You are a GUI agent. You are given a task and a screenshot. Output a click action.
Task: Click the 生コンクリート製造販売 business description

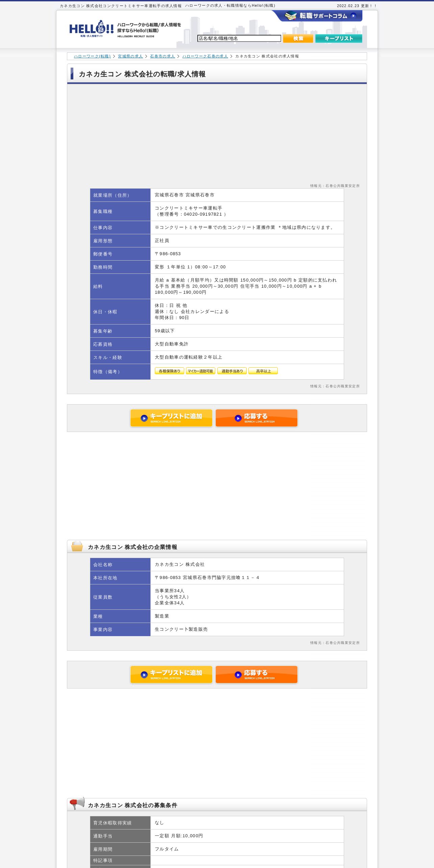181,629
